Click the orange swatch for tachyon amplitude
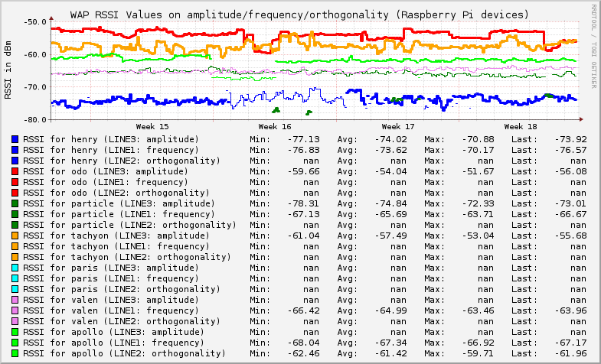The width and height of the screenshot is (601, 364). click(15, 236)
